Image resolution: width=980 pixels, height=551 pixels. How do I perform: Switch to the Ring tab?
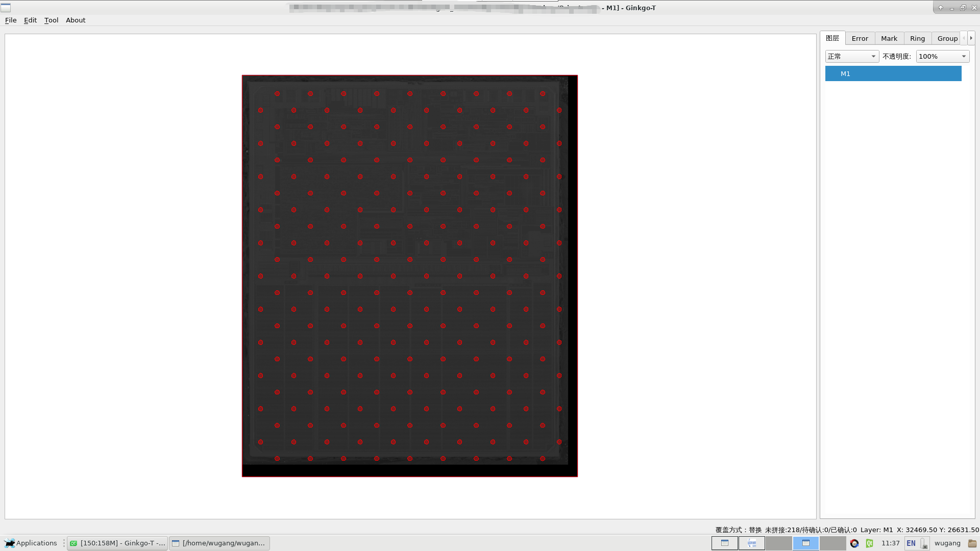click(917, 38)
